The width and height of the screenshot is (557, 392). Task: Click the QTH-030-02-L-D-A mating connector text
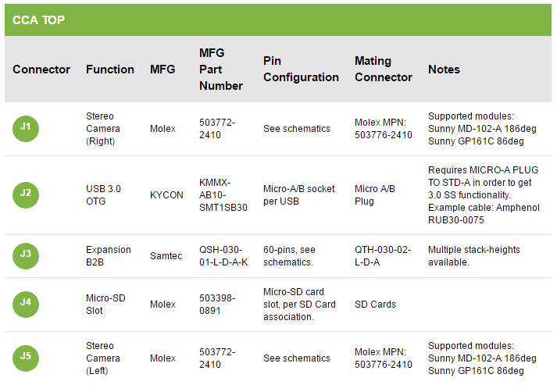(x=384, y=255)
